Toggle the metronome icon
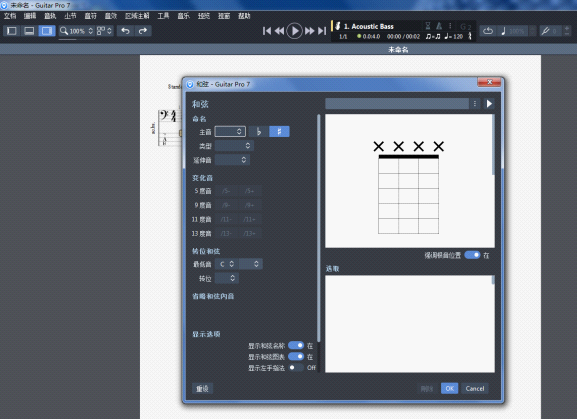The image size is (577, 419). tap(439, 26)
